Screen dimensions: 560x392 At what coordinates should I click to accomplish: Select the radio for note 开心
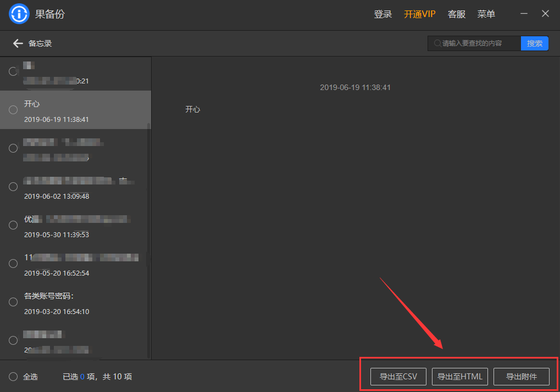pyautogui.click(x=13, y=110)
